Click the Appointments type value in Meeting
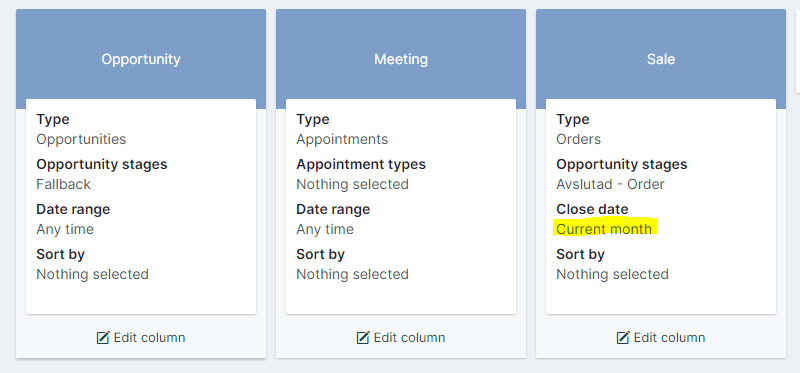The height and width of the screenshot is (373, 800). [x=342, y=139]
